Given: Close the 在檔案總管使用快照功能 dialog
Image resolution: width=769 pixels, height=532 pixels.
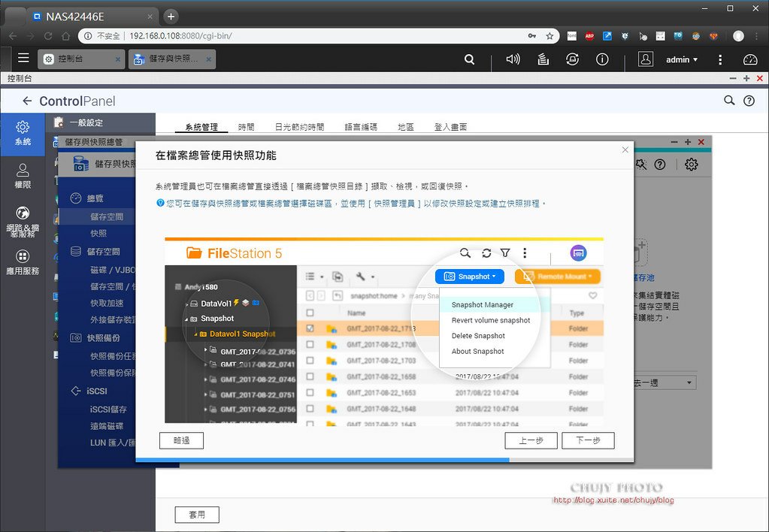Looking at the screenshot, I should pyautogui.click(x=625, y=150).
